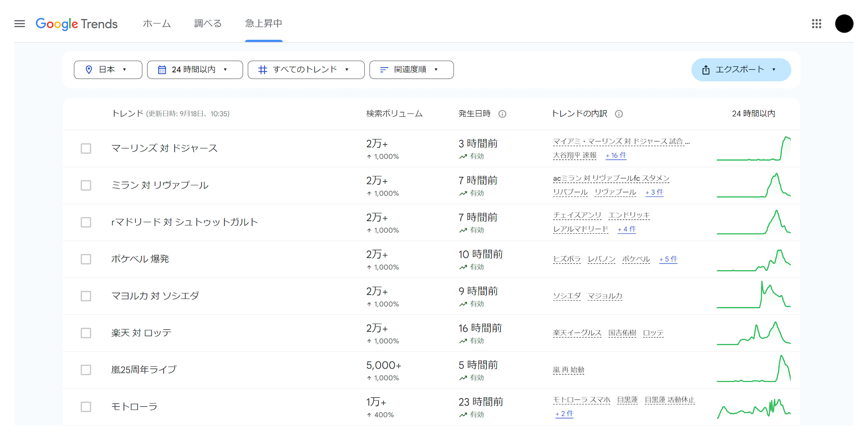The width and height of the screenshot is (868, 440).
Task: Tick the ポケベル 爆発 checkbox
Action: [x=86, y=259]
